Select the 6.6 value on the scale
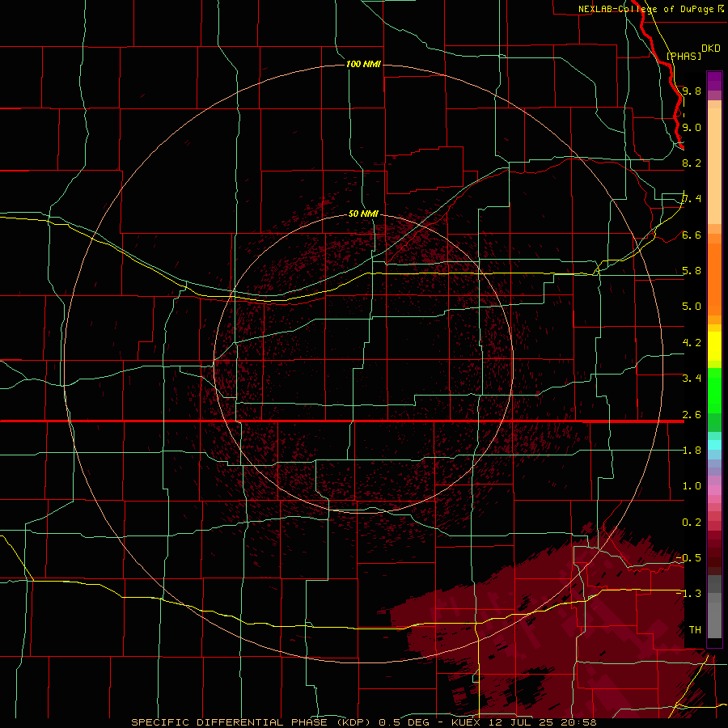The width and height of the screenshot is (728, 728). click(x=692, y=235)
